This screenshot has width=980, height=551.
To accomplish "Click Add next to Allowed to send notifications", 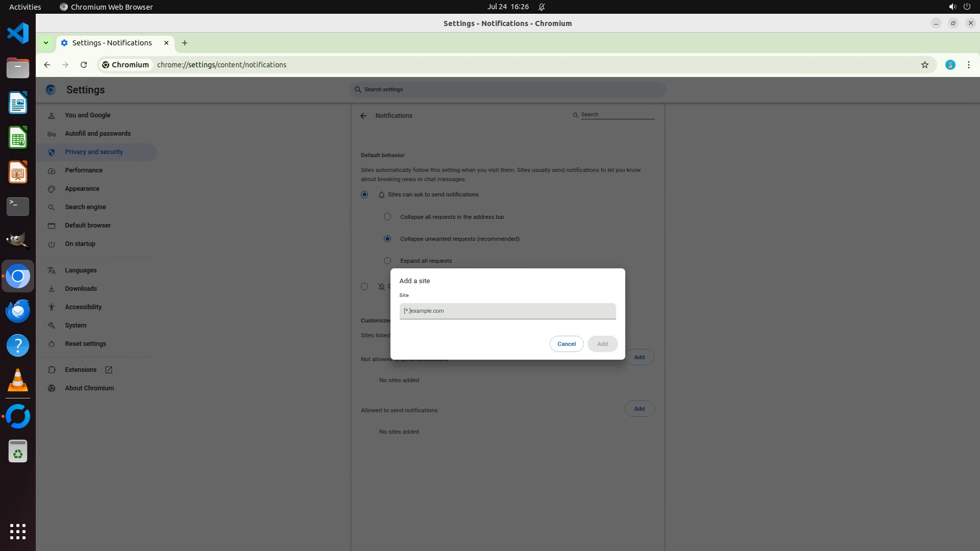I will pyautogui.click(x=639, y=409).
